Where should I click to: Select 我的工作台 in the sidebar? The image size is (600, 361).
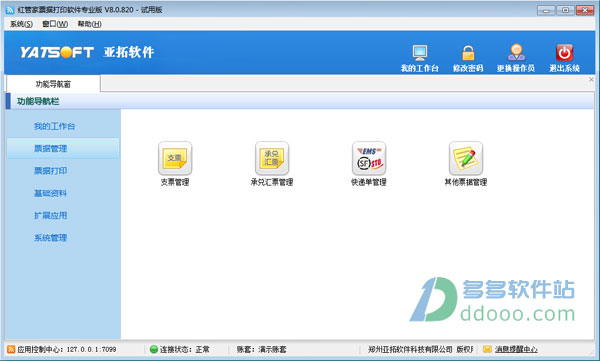tap(54, 126)
